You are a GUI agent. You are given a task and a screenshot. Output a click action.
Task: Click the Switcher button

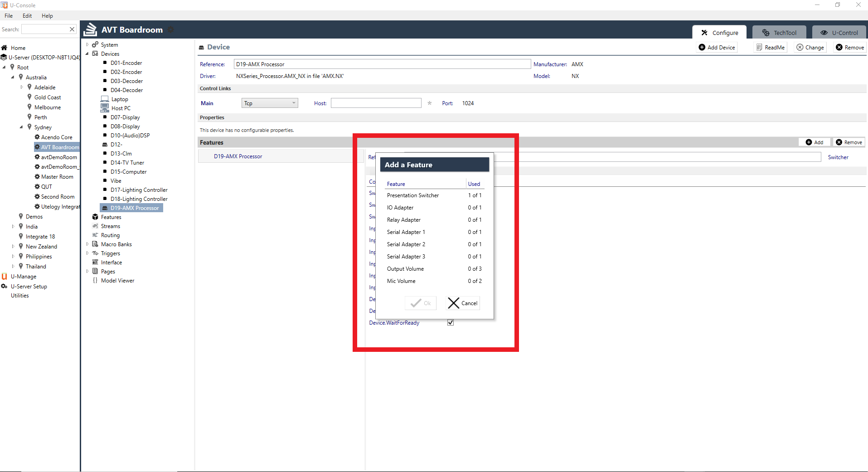(839, 157)
